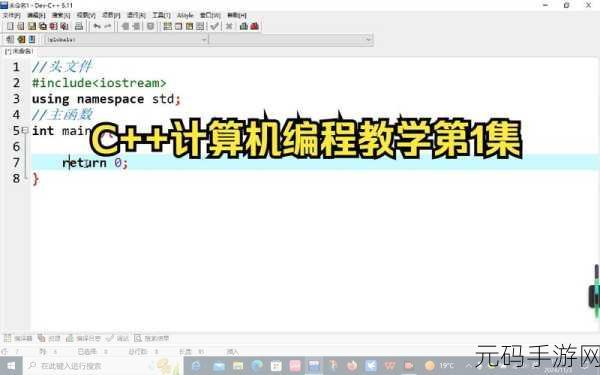Click the red Delete profiling information icon

tap(254, 26)
